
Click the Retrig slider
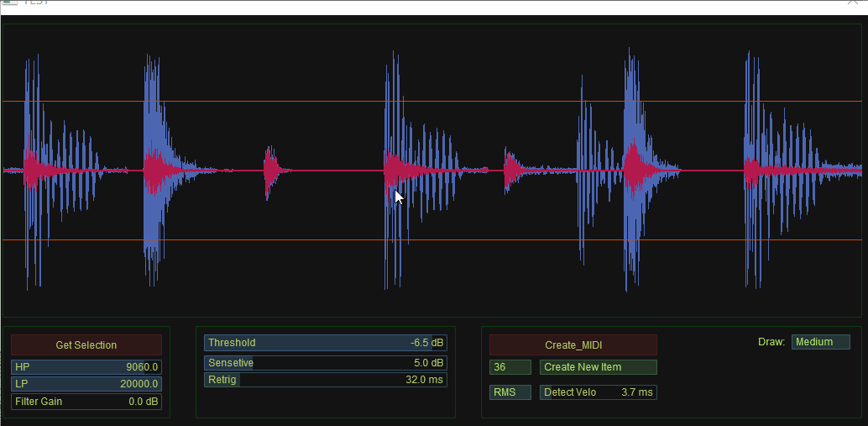point(326,380)
